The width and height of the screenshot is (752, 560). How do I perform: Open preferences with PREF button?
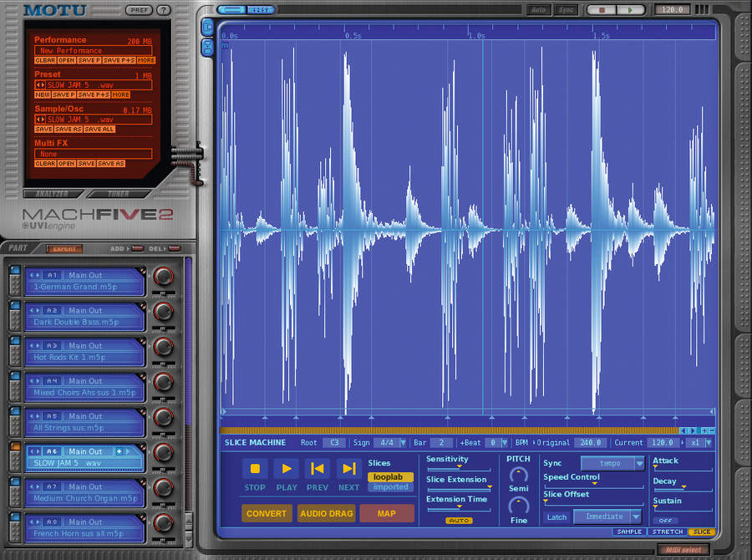(139, 9)
